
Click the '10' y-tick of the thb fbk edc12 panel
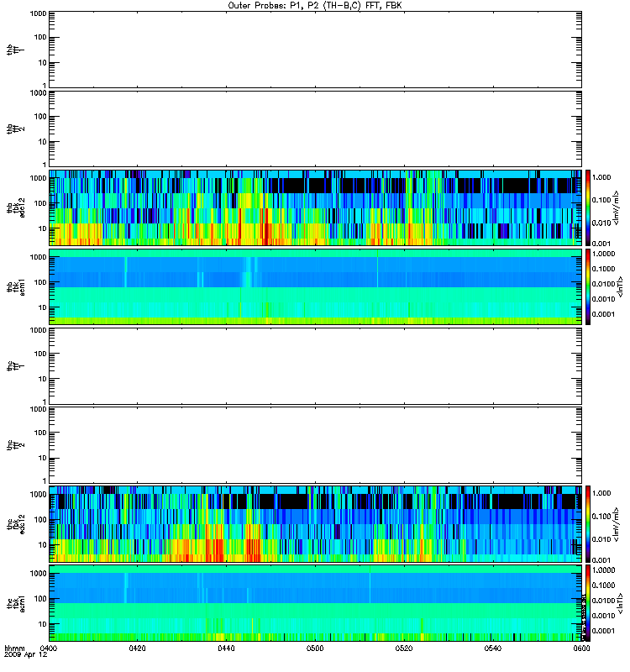pyautogui.click(x=43, y=228)
